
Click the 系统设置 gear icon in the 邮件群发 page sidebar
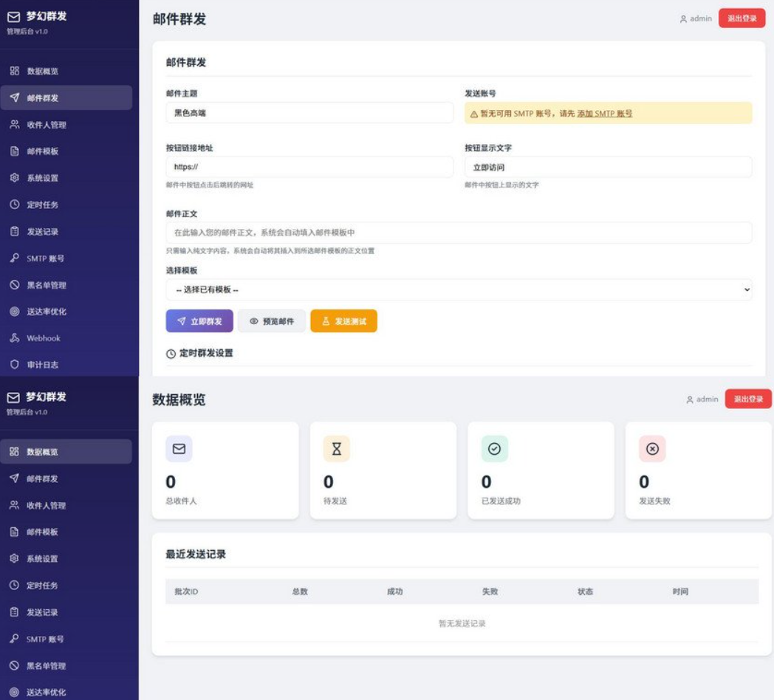[14, 178]
